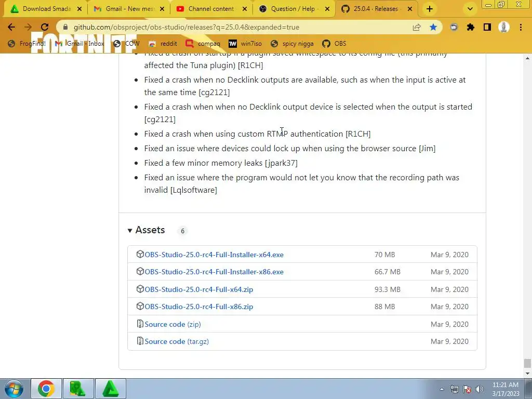Download Source code (zip)
This screenshot has height=399, width=532.
(x=172, y=324)
